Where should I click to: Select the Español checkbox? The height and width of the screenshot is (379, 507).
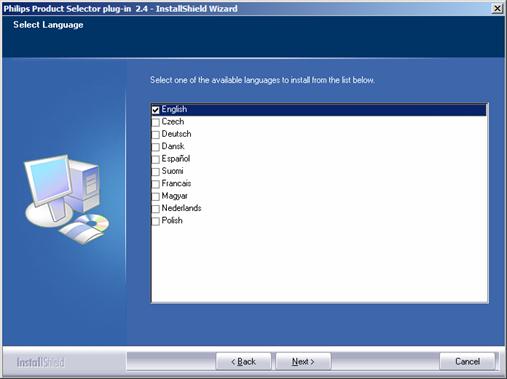[x=155, y=159]
